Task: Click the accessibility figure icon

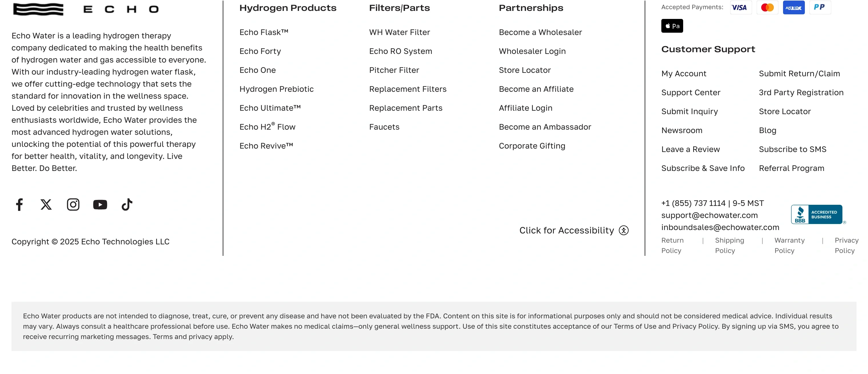Action: tap(624, 231)
